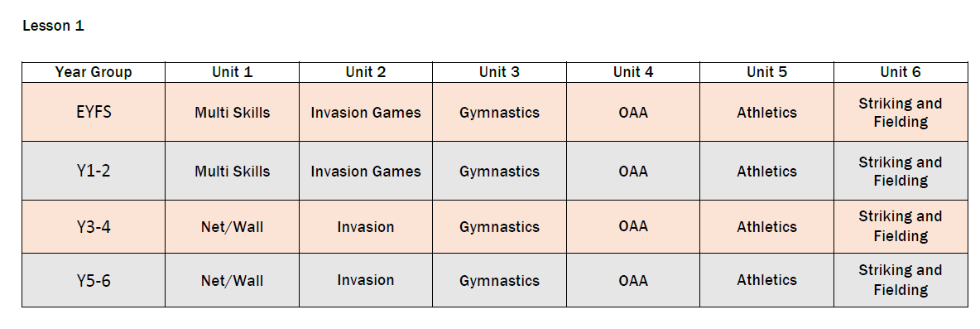The image size is (980, 329).
Task: Select EYFS Multi Skills cell
Action: coord(232,112)
